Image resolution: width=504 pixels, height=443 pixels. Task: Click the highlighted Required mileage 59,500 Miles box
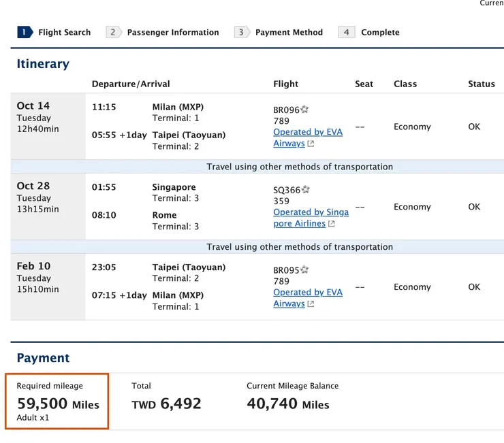tap(57, 401)
